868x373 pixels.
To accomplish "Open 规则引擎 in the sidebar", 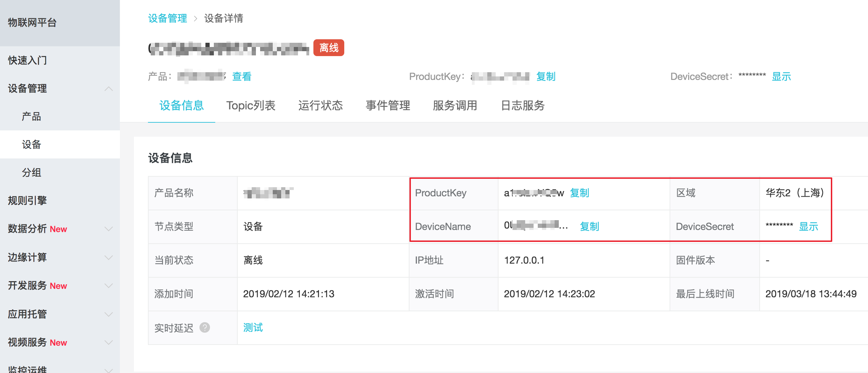I will (x=27, y=201).
